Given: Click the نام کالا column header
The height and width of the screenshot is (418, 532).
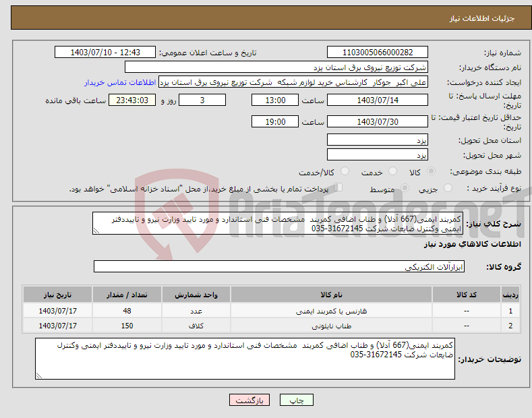Looking at the screenshot, I should click(x=331, y=295).
